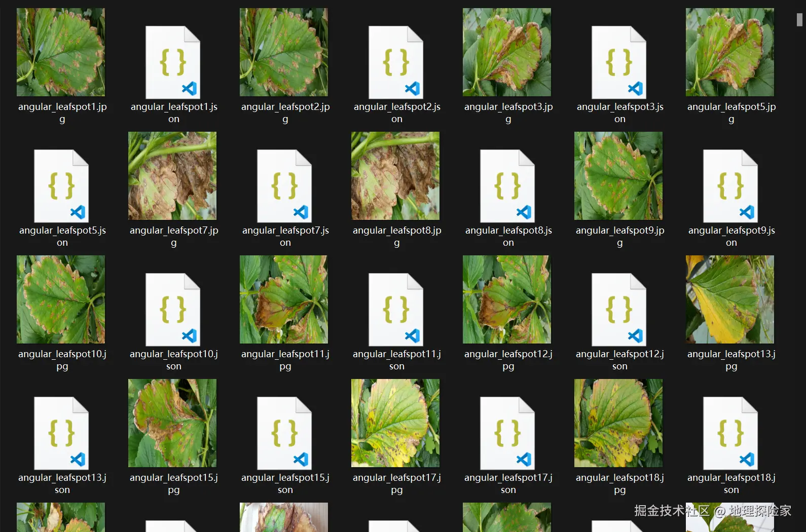Select the angular_leafspot2.json file icon
806x532 pixels.
click(x=396, y=62)
